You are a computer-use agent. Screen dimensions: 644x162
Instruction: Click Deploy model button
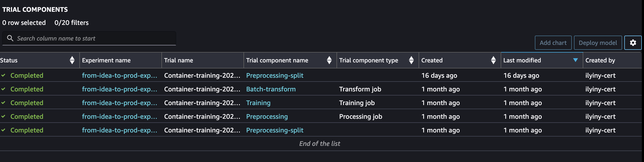[x=598, y=43]
